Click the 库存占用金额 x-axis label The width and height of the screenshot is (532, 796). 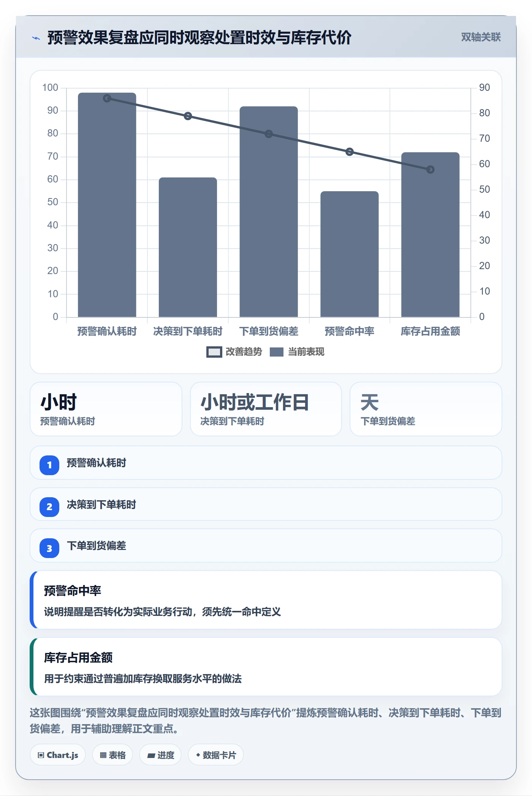click(431, 331)
